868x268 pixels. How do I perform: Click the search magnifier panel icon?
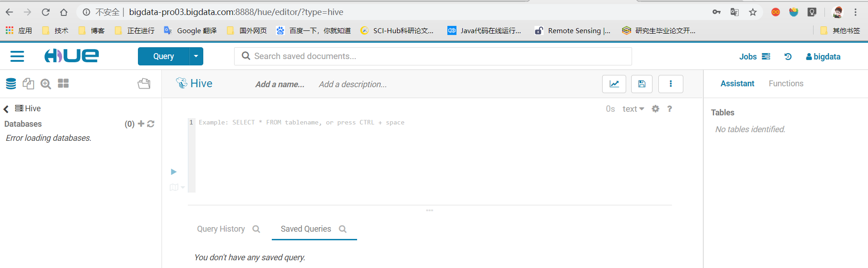click(x=46, y=84)
